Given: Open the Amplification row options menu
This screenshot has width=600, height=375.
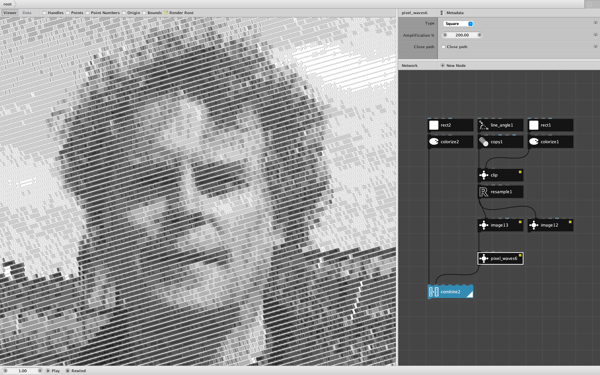Looking at the screenshot, I should [595, 35].
